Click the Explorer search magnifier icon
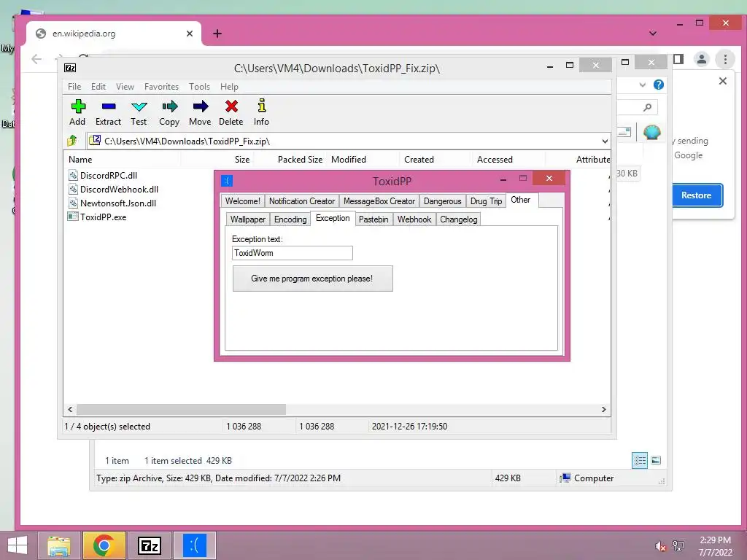 (x=647, y=107)
